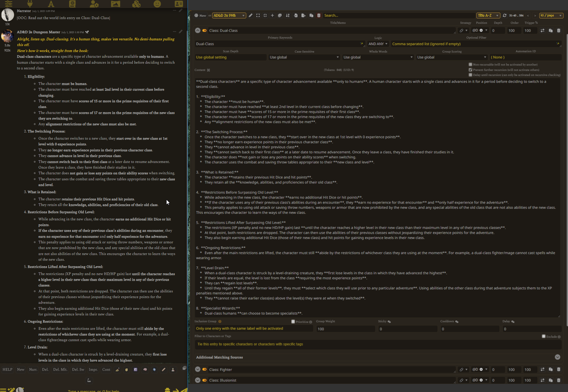Viewport: 568px width, 392px height.
Task: Open the AI Response Configuration sliders panel
Action: (x=8, y=4)
